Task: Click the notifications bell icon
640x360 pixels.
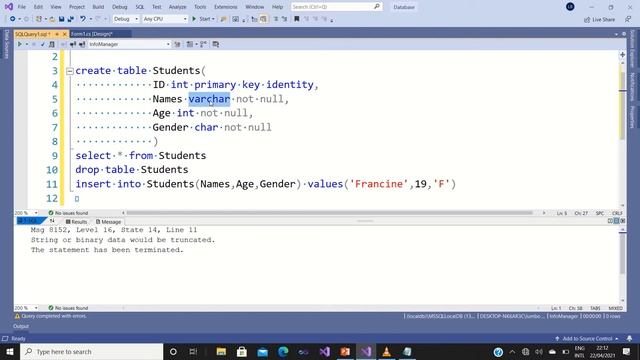Action: click(629, 338)
